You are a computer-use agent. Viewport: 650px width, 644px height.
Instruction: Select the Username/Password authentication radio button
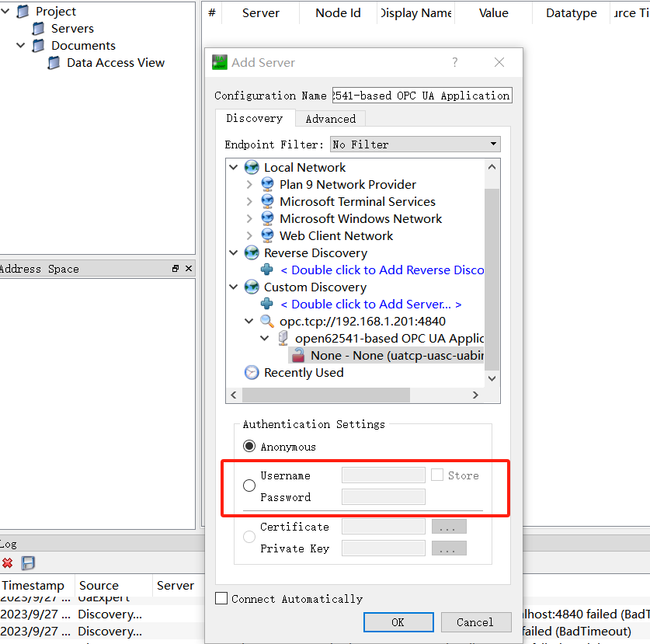(x=249, y=486)
